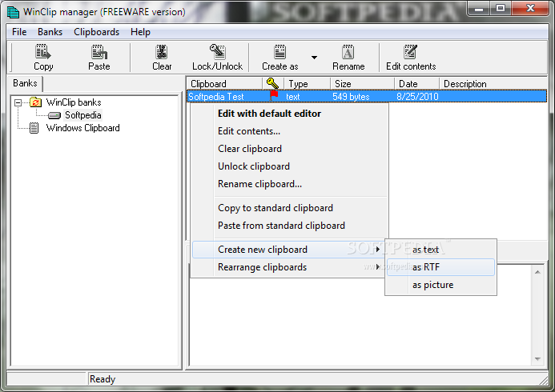Choose Unlock clipboard from context menu
The height and width of the screenshot is (392, 555).
(x=290, y=166)
